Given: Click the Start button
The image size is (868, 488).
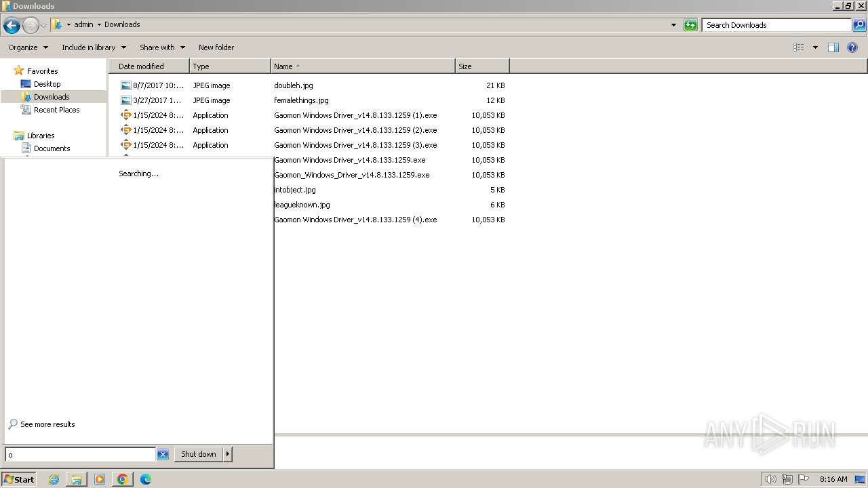Looking at the screenshot, I should (x=18, y=479).
